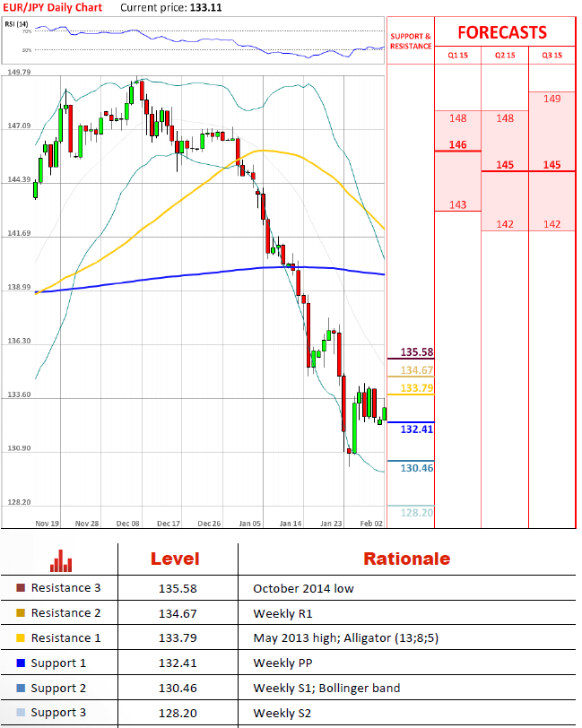The image size is (582, 728).
Task: Select the EUR/JPY Daily Chart title
Action: [53, 7]
